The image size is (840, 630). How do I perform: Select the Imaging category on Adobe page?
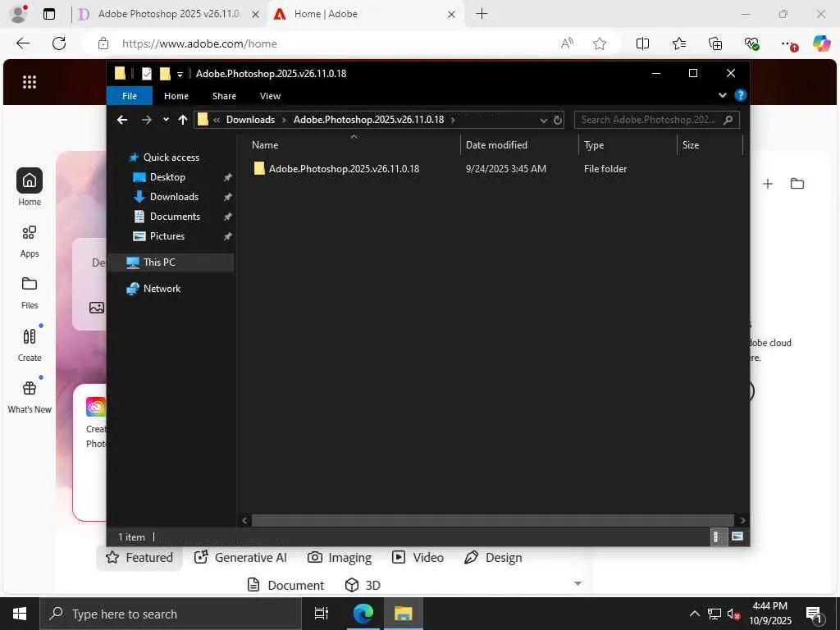point(340,558)
